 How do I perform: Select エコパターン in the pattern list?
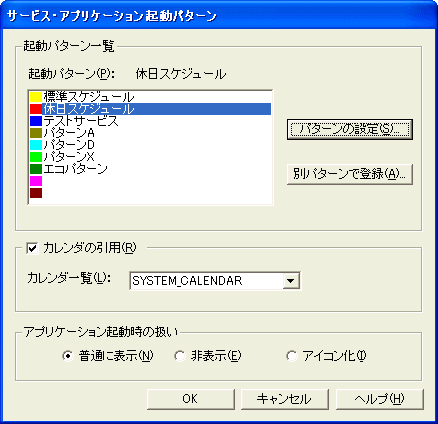coord(75,169)
